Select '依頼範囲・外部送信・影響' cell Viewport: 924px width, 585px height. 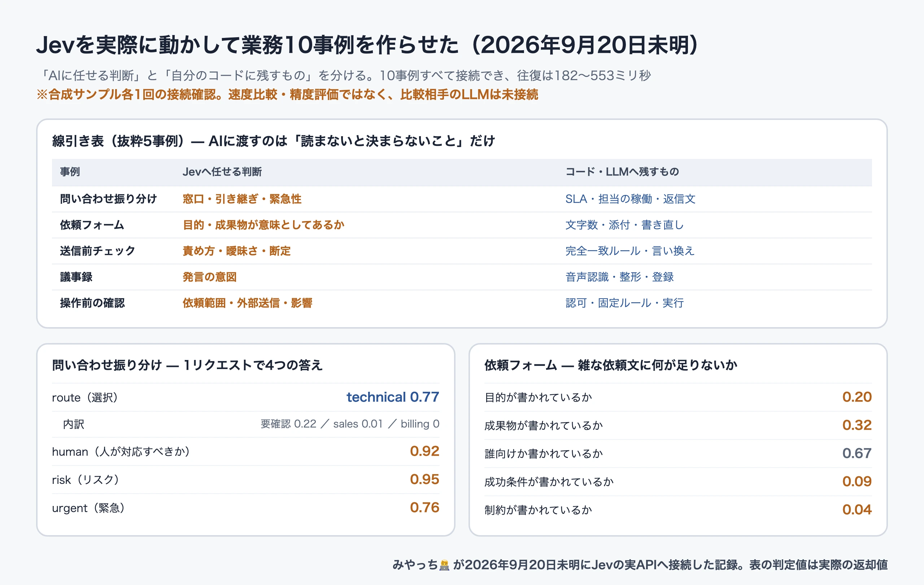click(x=247, y=303)
